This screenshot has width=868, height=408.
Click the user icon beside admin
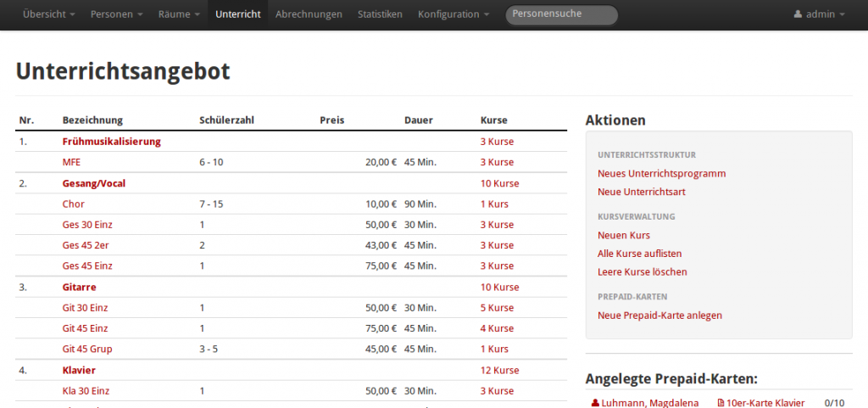coord(798,14)
